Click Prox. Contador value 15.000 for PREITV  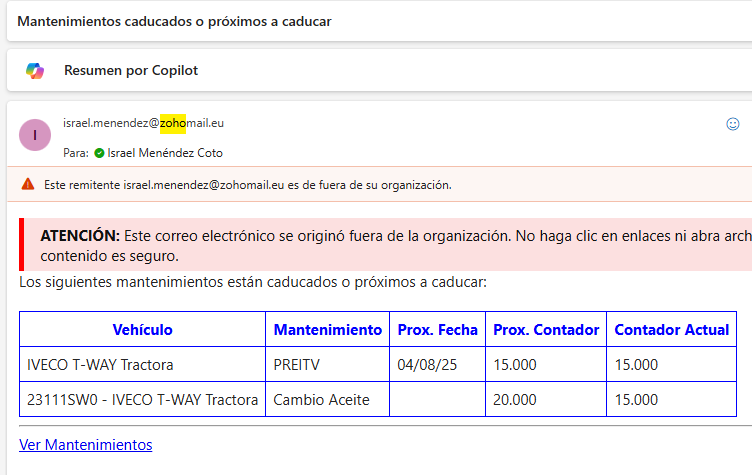tap(546, 365)
